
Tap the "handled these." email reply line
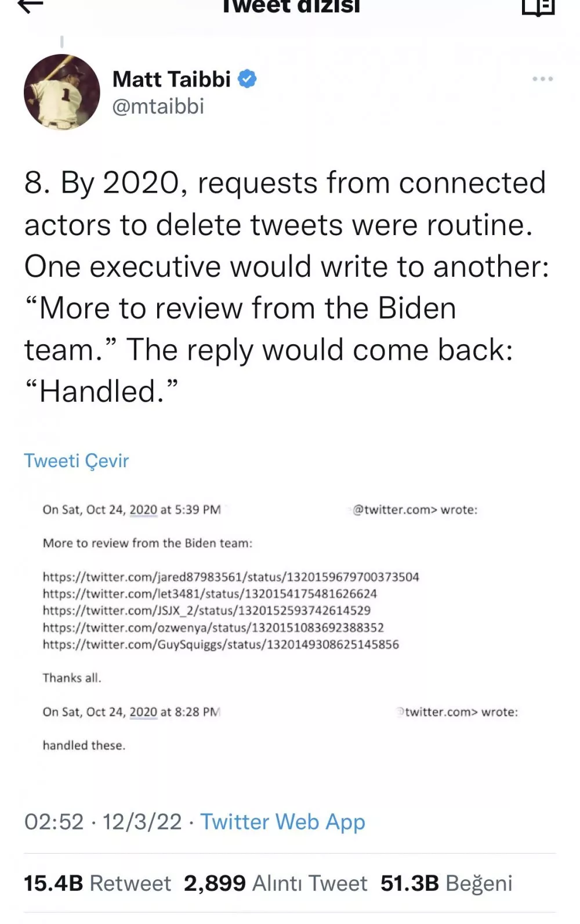click(84, 745)
